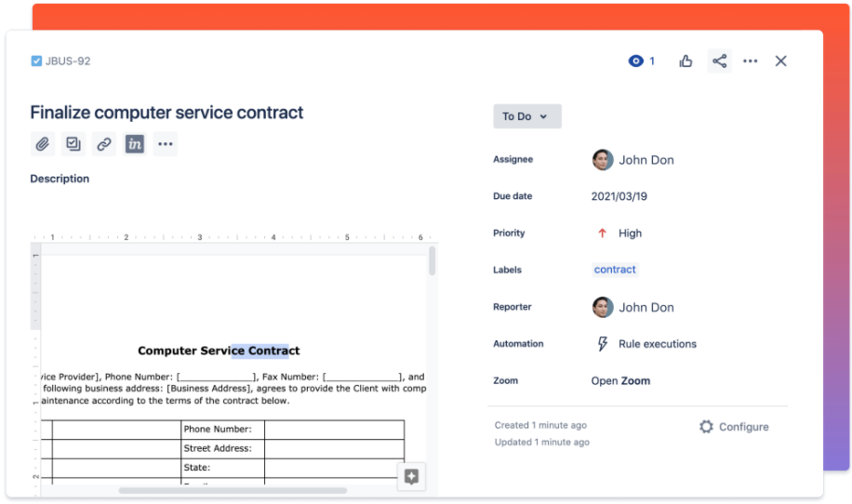
Task: Share this issue via share icon
Action: pos(719,61)
